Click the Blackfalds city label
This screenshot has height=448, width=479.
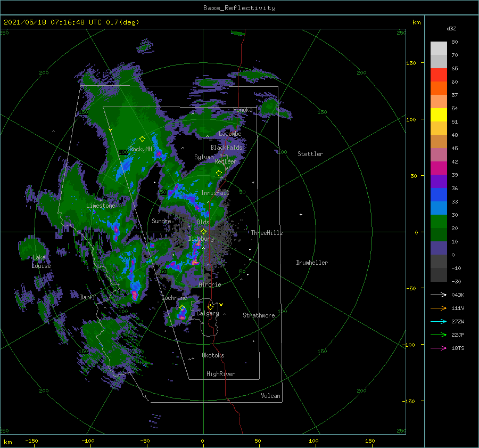tap(226, 148)
